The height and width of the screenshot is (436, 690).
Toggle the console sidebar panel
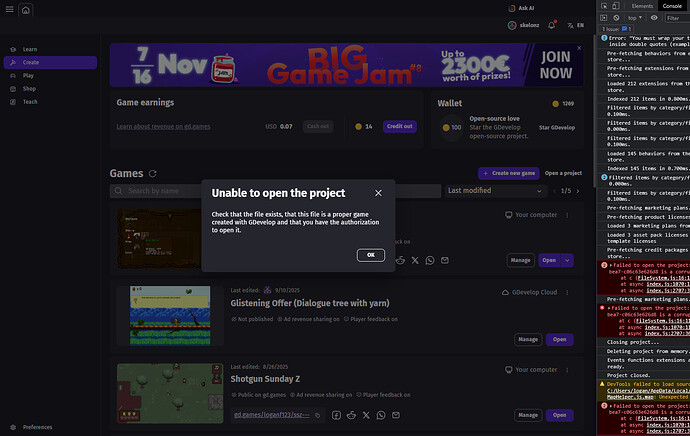click(x=604, y=18)
